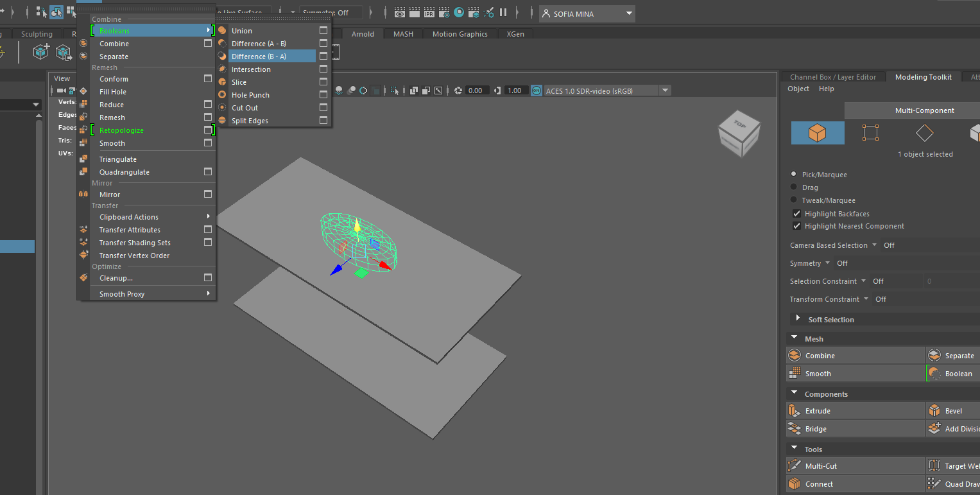Open the IPR render icon

(x=429, y=13)
